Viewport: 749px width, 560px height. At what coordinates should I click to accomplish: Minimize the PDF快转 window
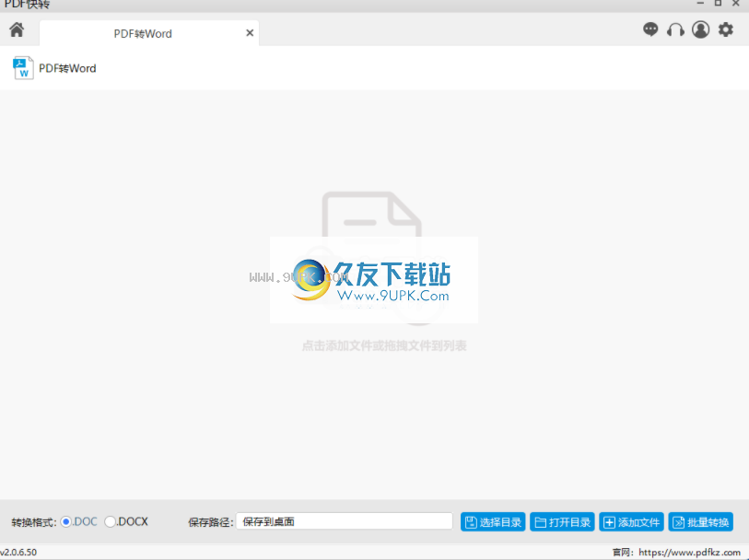point(700,4)
